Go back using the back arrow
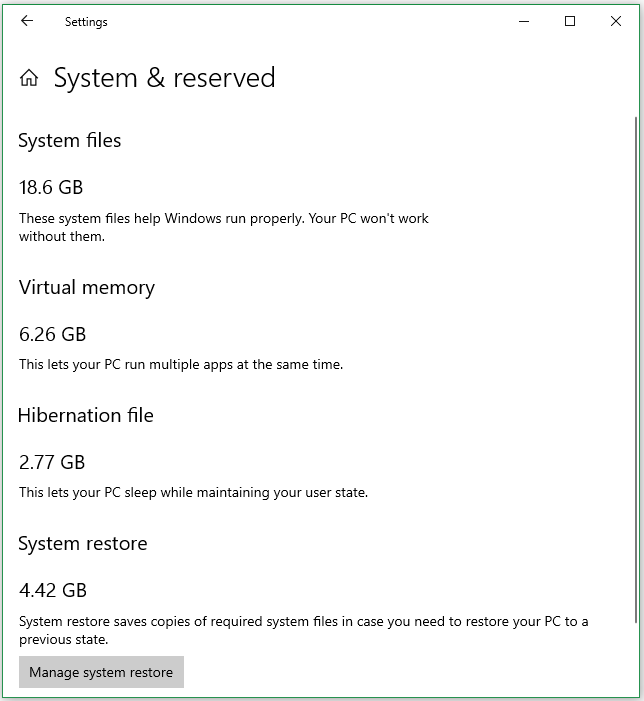Screen dimensions: 644x701 [27, 21]
